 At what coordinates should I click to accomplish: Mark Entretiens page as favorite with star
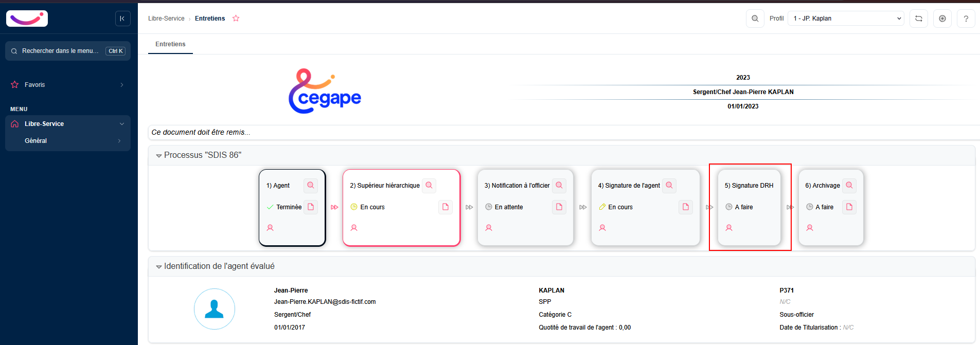pyautogui.click(x=236, y=19)
